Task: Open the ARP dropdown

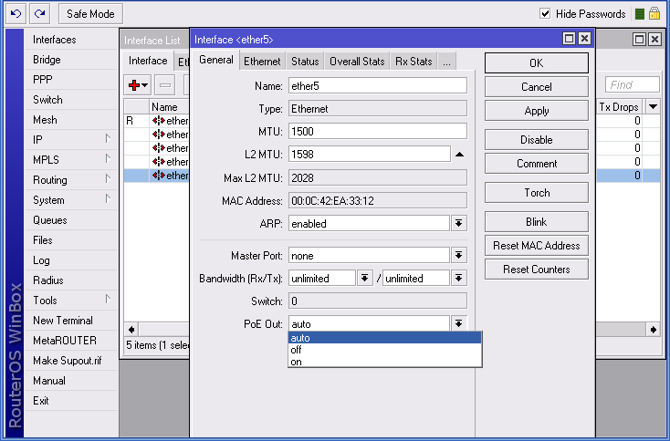Action: [459, 224]
